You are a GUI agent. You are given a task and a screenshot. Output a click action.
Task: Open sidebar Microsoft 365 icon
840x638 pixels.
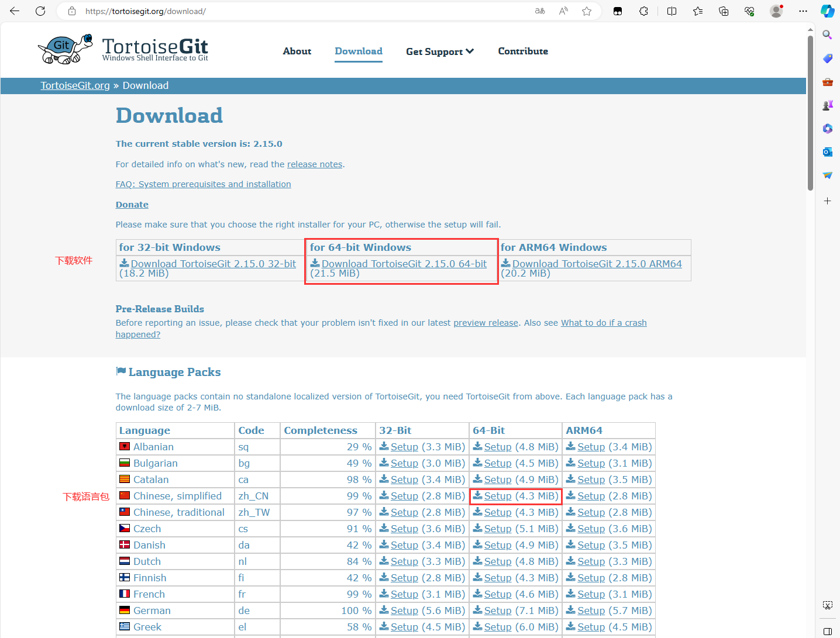827,129
